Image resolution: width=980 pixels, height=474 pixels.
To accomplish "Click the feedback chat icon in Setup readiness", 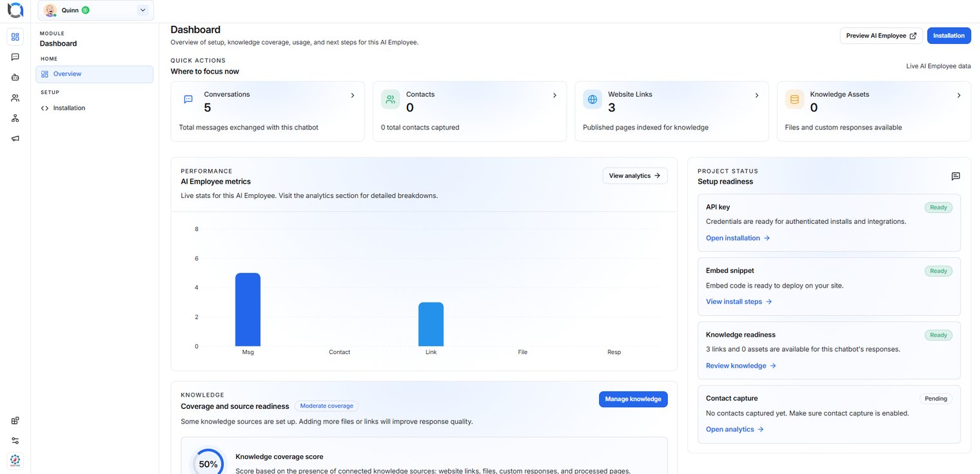I will tap(955, 176).
